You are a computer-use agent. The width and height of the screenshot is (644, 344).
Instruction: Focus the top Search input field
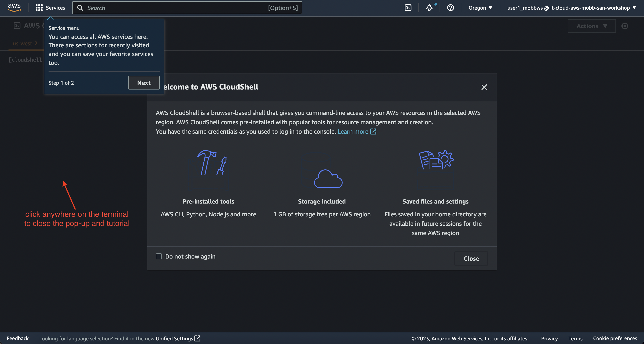[187, 8]
